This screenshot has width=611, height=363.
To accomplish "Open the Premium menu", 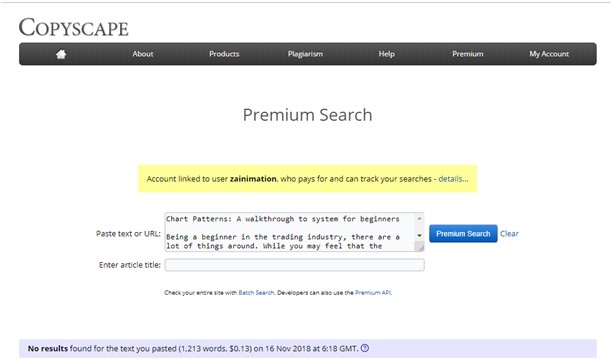I will tap(468, 54).
